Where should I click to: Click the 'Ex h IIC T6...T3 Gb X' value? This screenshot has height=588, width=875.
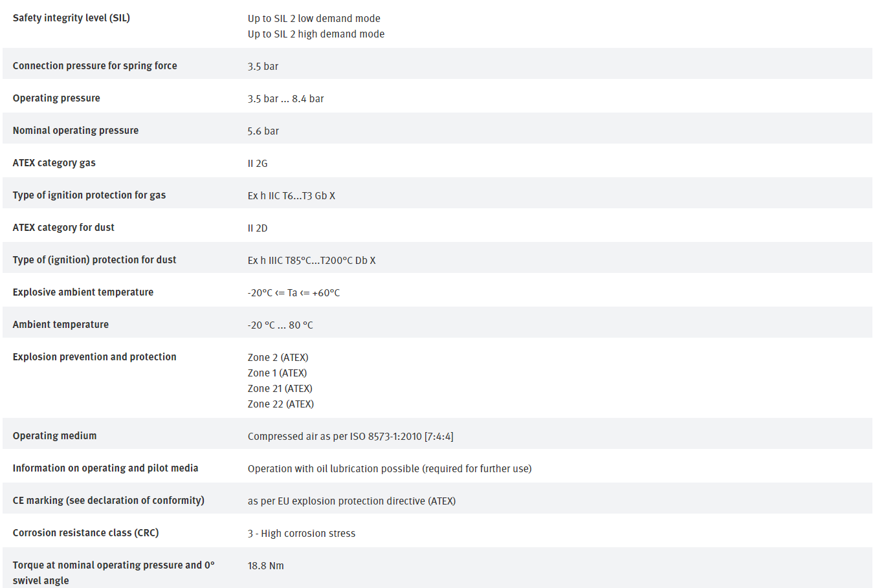[x=291, y=196]
